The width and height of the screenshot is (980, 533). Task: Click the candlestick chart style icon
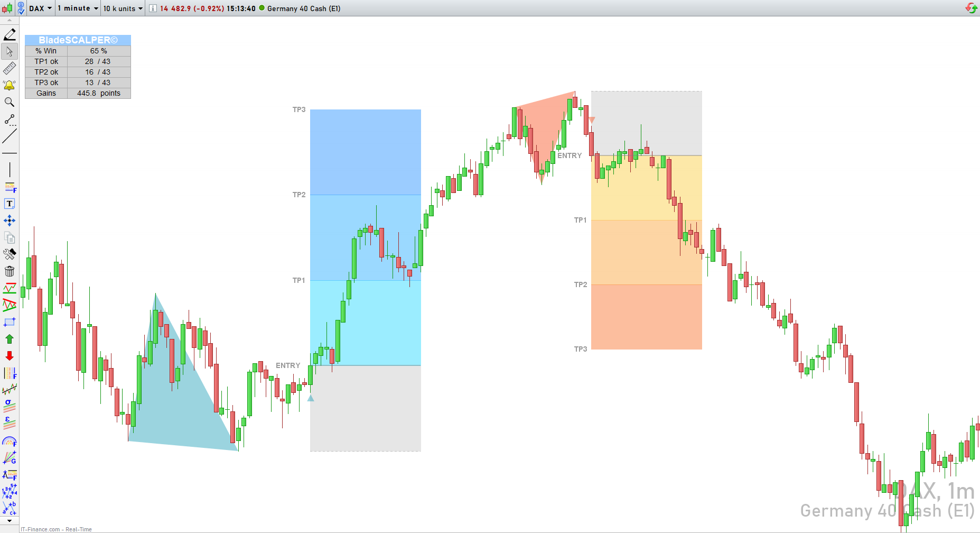point(7,8)
